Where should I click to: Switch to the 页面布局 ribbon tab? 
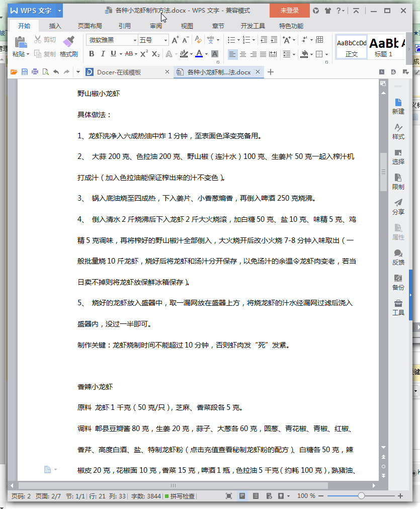(x=90, y=26)
